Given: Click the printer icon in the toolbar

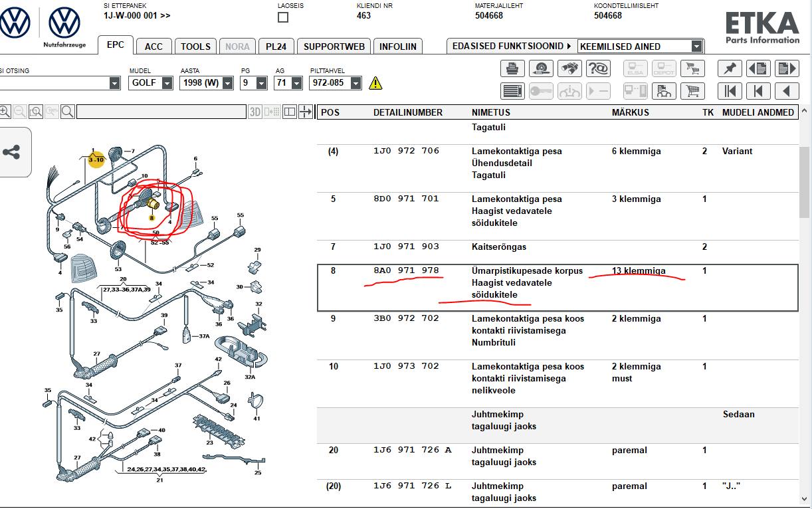Looking at the screenshot, I should [512, 68].
